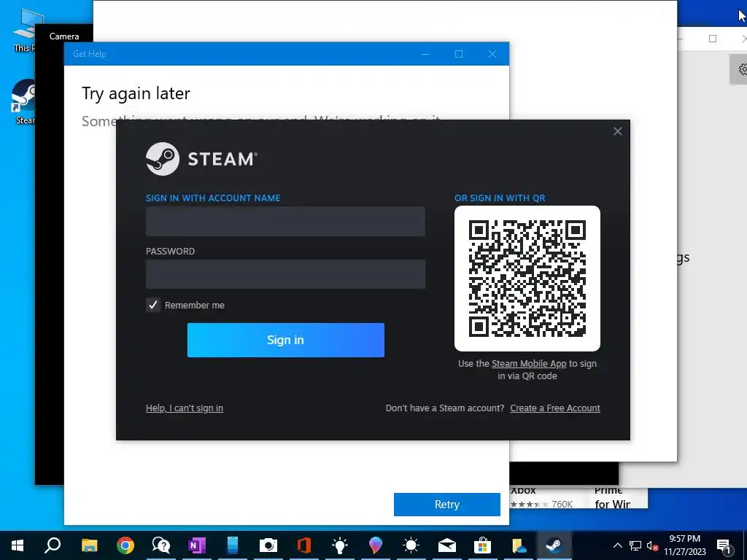
Task: Click the Camera window title
Action: coord(64,36)
